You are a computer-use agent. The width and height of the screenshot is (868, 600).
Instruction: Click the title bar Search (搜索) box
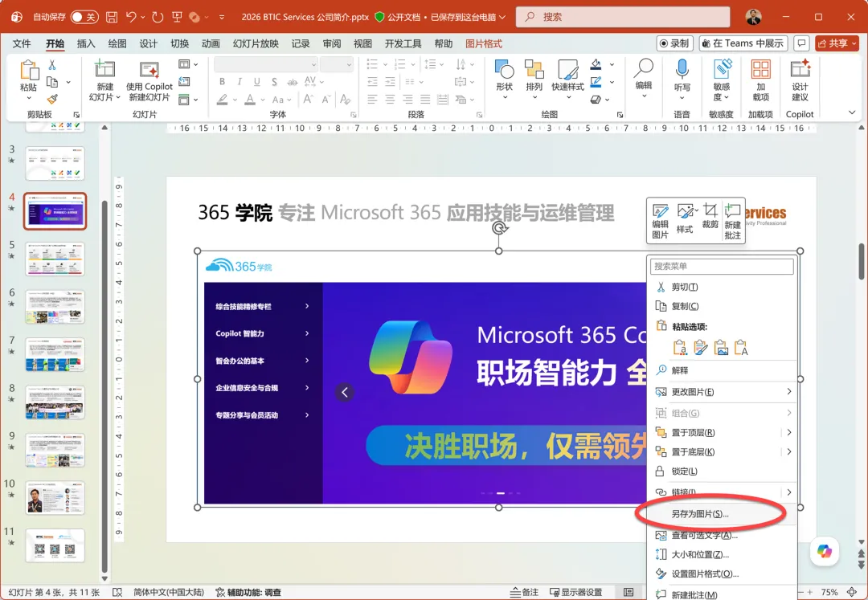[623, 17]
